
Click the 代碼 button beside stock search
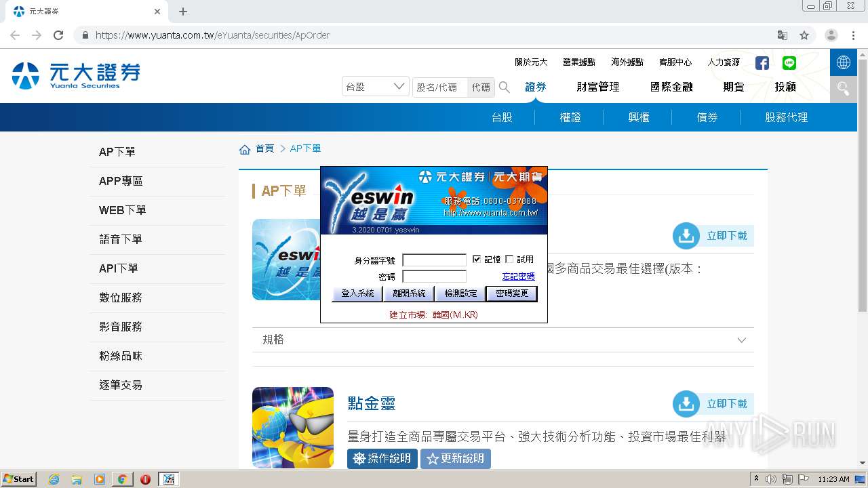tap(481, 87)
